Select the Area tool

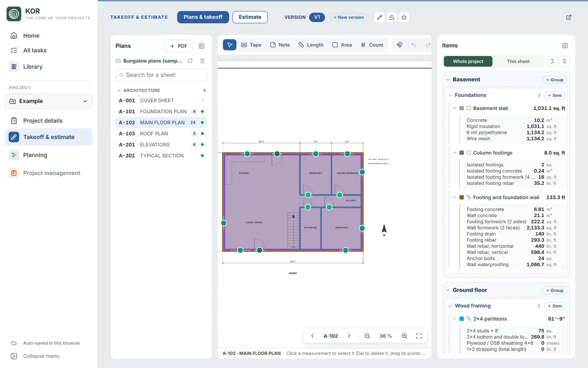[x=342, y=45]
